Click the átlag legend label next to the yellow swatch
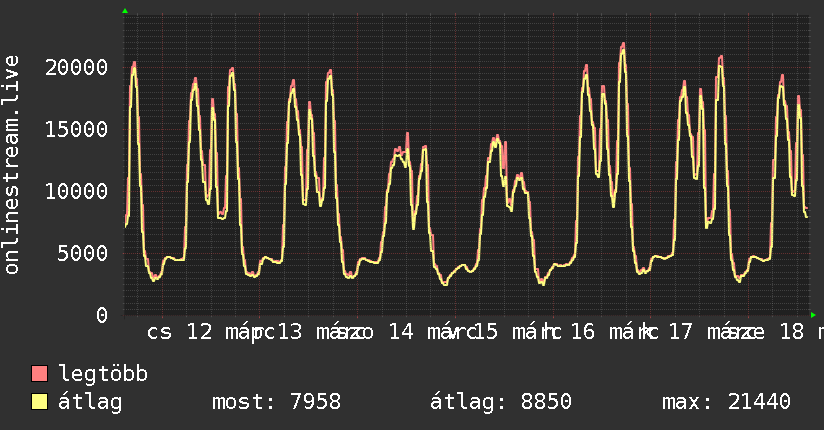Screen dimensions: 824x430 90,402
